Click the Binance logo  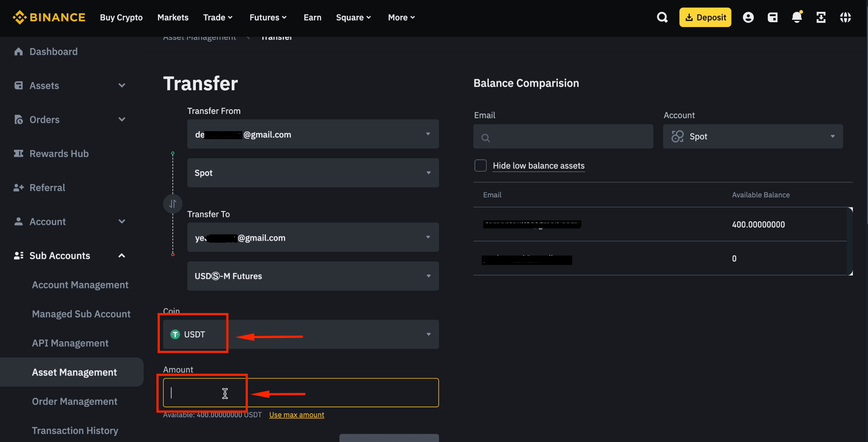tap(49, 17)
